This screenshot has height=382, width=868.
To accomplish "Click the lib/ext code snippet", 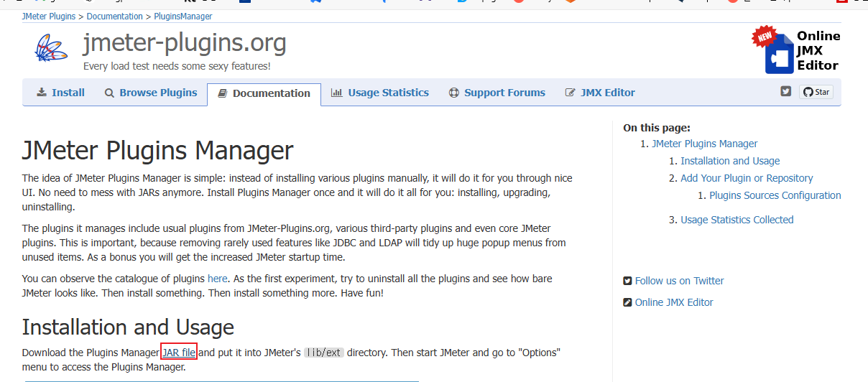I will click(x=324, y=353).
